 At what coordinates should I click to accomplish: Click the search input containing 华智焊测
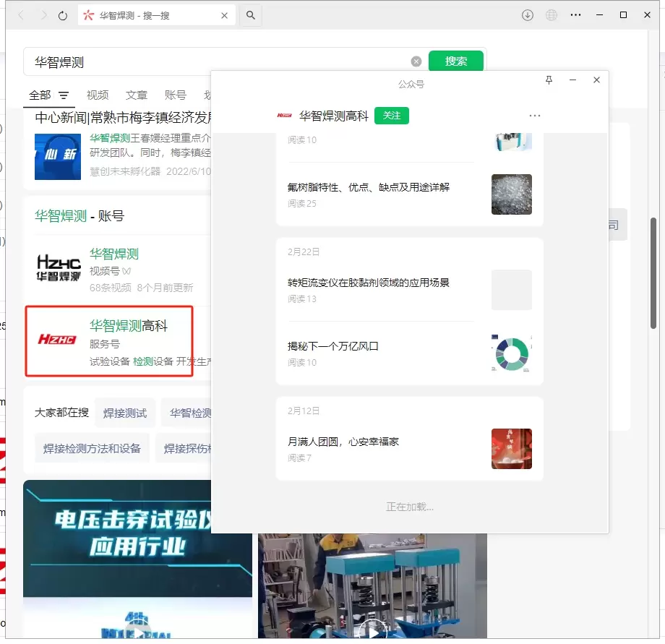(x=217, y=62)
